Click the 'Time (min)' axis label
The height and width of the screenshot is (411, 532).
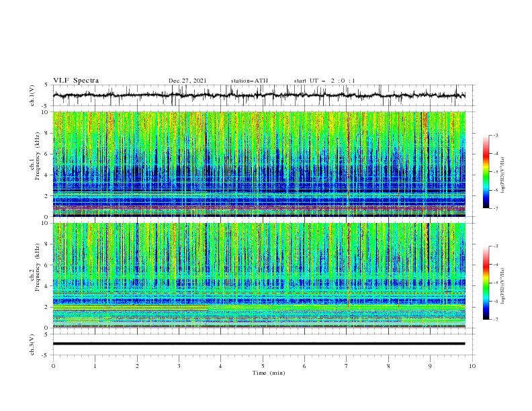[269, 373]
